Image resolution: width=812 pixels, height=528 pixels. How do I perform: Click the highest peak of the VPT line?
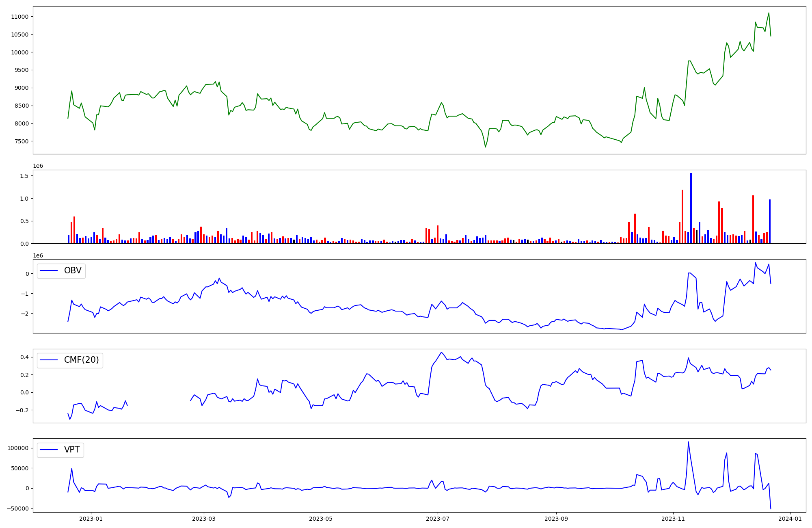point(688,442)
